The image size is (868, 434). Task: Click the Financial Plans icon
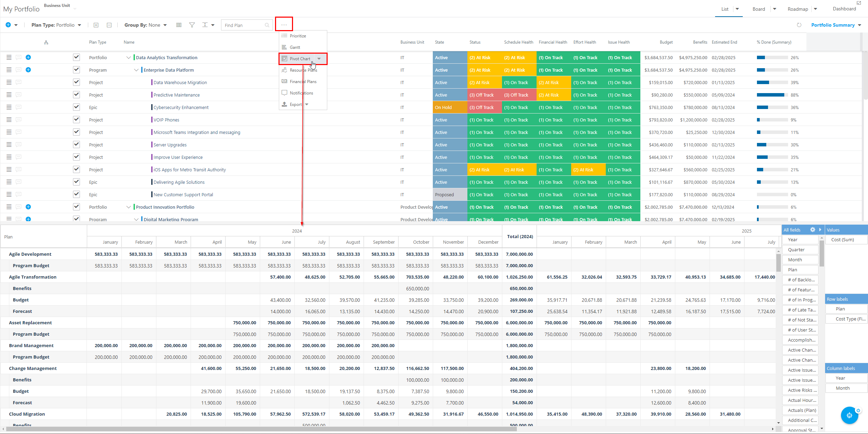[x=284, y=81]
